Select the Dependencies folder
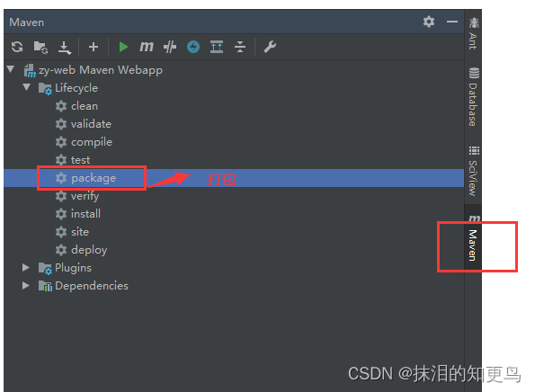 92,286
